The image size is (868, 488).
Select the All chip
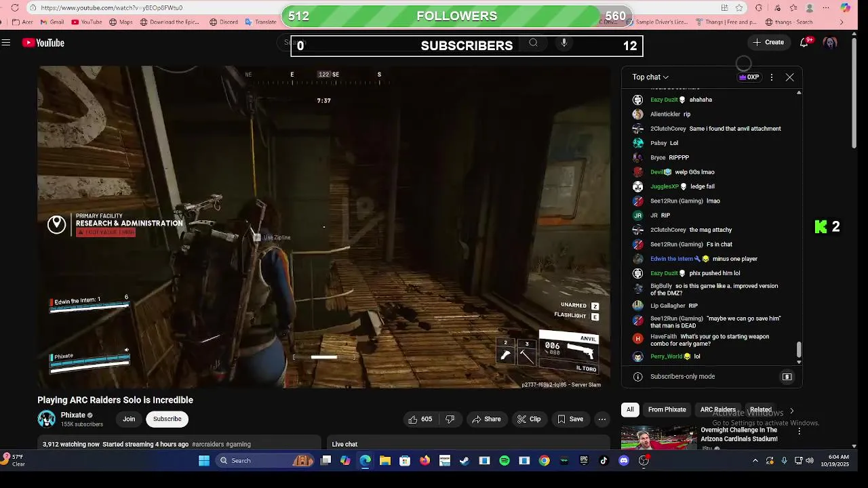coord(630,409)
